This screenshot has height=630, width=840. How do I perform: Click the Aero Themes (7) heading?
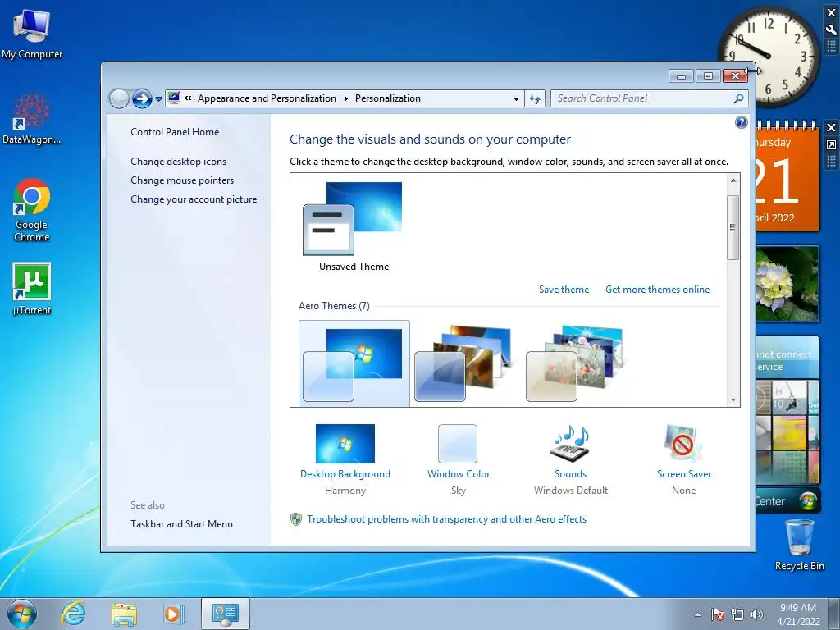[x=334, y=306]
